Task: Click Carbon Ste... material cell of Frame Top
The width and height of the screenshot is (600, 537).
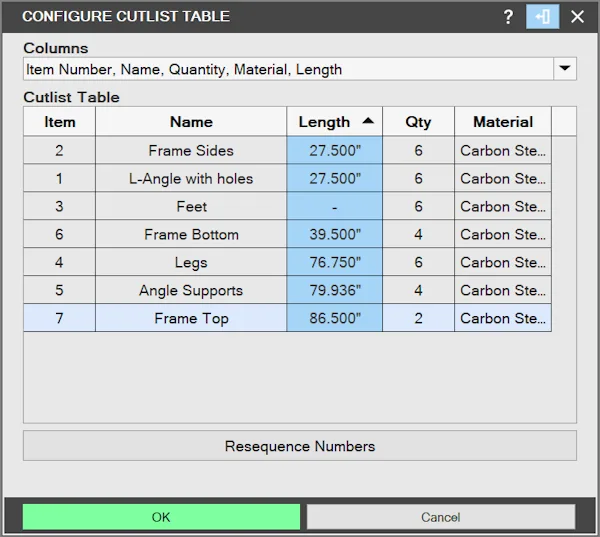Action: coord(503,318)
